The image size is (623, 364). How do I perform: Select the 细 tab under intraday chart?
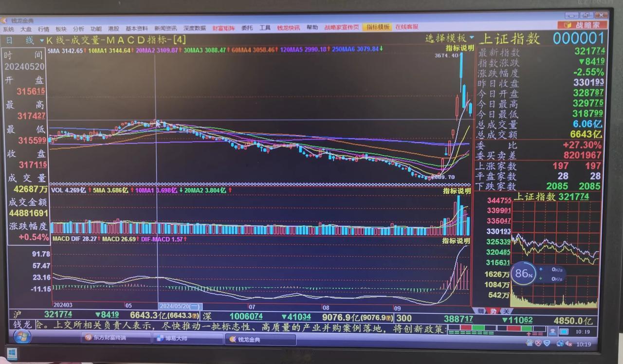[x=481, y=311]
